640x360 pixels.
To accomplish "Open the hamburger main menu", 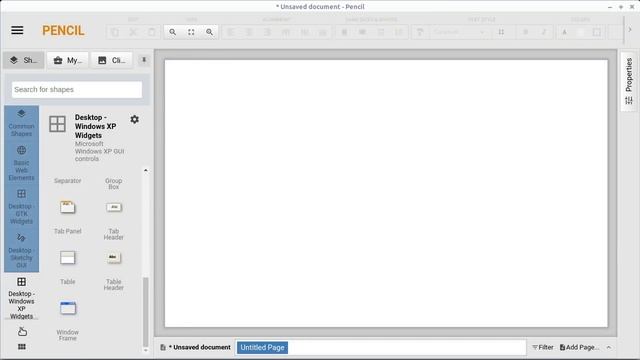I will (x=17, y=30).
